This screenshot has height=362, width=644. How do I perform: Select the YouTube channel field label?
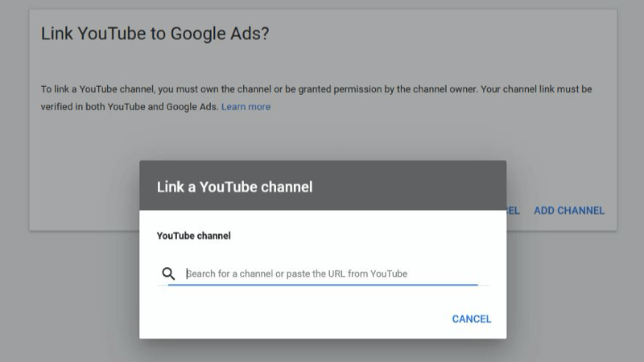[193, 236]
